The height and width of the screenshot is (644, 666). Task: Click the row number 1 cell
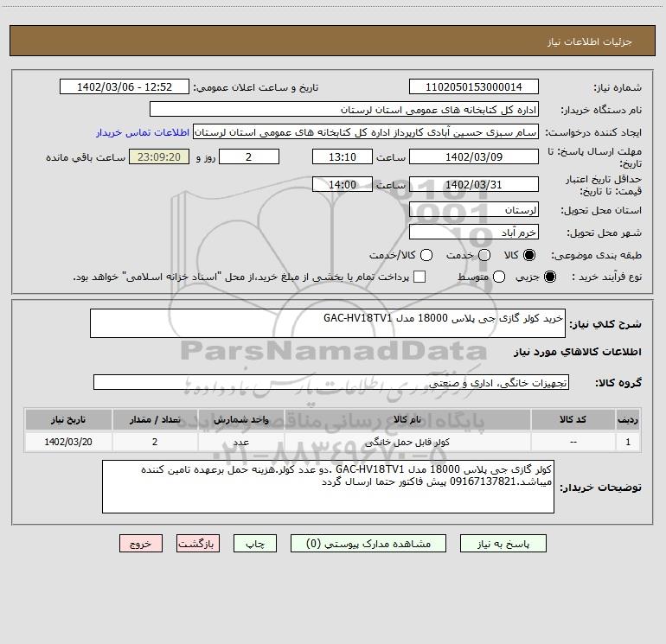coord(628,442)
